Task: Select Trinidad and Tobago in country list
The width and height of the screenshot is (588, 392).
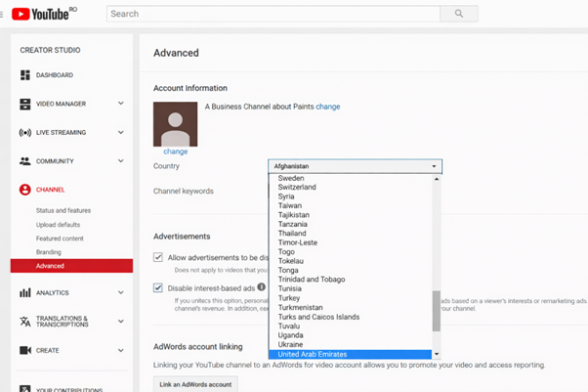Action: [351, 280]
